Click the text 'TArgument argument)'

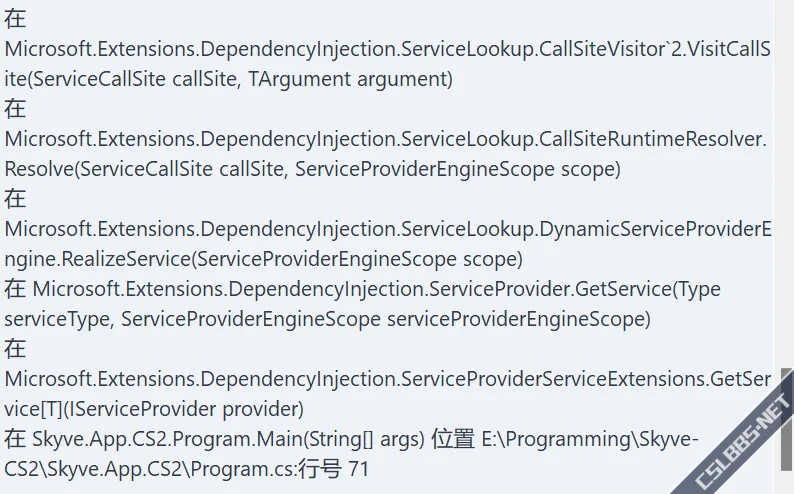[x=350, y=79]
